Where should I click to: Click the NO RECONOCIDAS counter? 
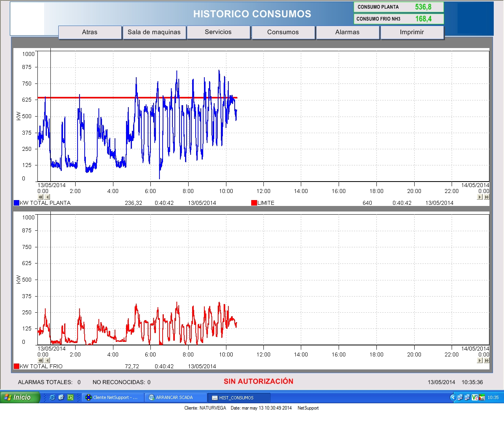pyautogui.click(x=122, y=382)
